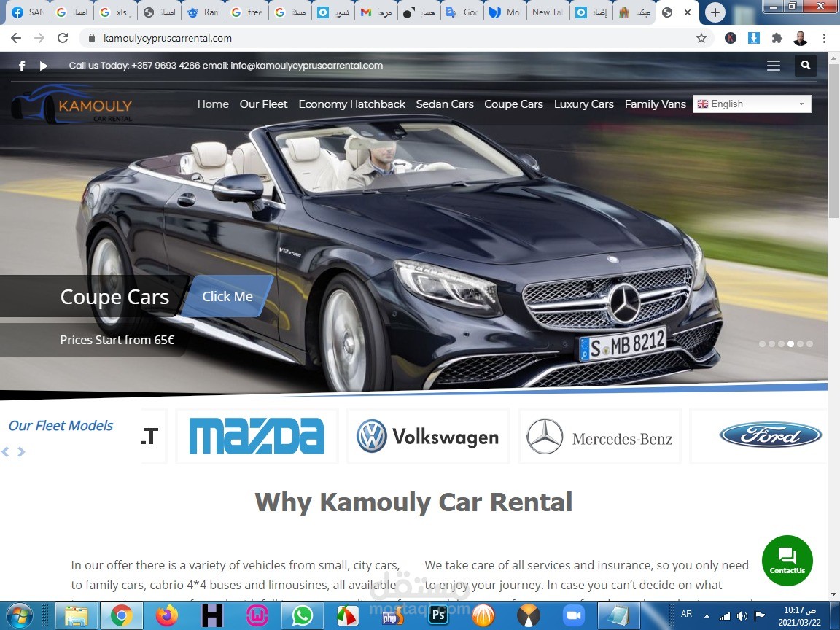The width and height of the screenshot is (840, 630).
Task: Open the Chrome extensions puzzle icon
Action: pyautogui.click(x=777, y=38)
